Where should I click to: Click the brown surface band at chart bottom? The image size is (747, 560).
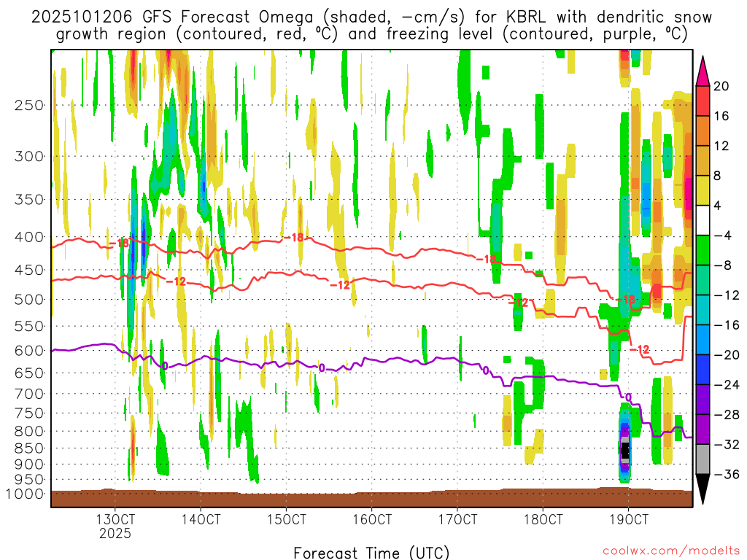[371, 499]
